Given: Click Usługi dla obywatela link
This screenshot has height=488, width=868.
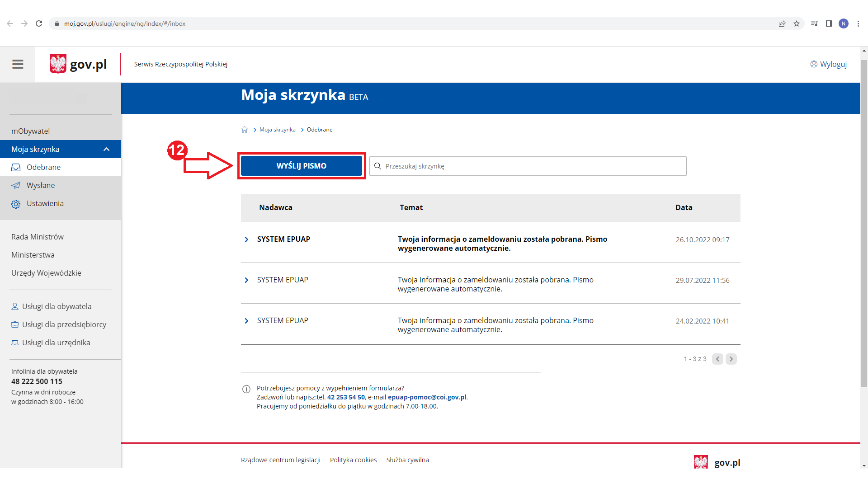Looking at the screenshot, I should (57, 306).
